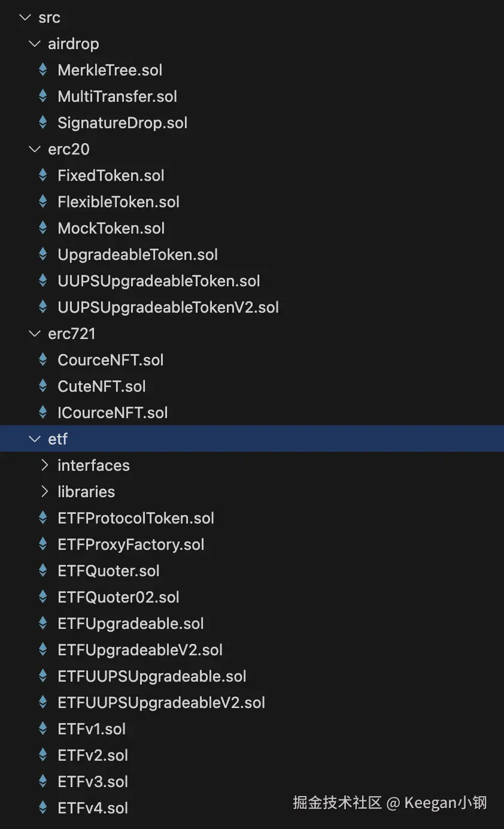Viewport: 504px width, 829px height.
Task: Click the file icon next to ETFv1.sol
Action: pos(43,729)
